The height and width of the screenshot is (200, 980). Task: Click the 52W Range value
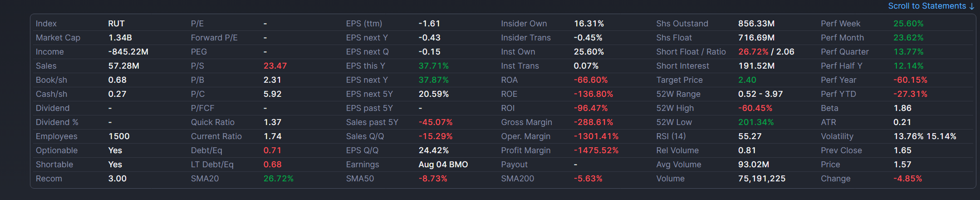[x=760, y=94]
